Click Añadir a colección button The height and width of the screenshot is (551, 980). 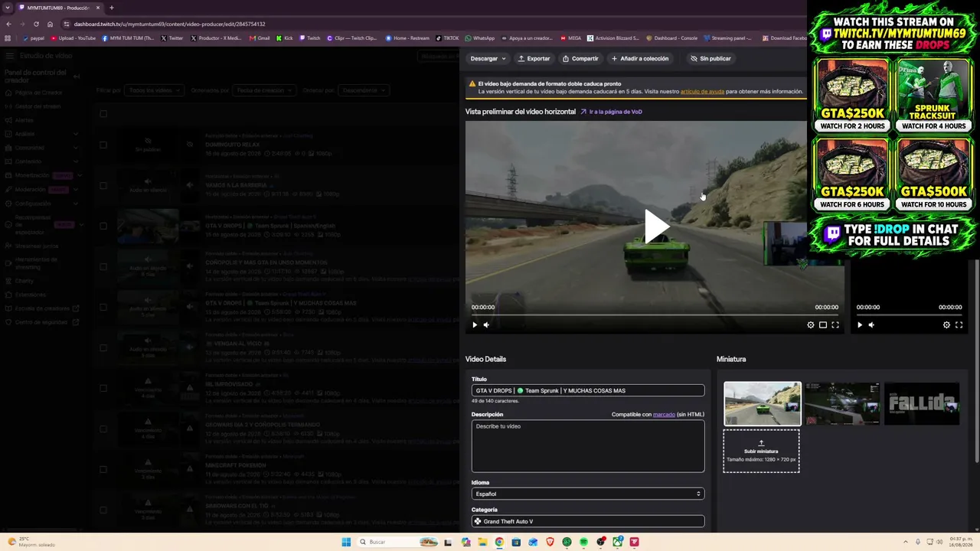click(640, 58)
